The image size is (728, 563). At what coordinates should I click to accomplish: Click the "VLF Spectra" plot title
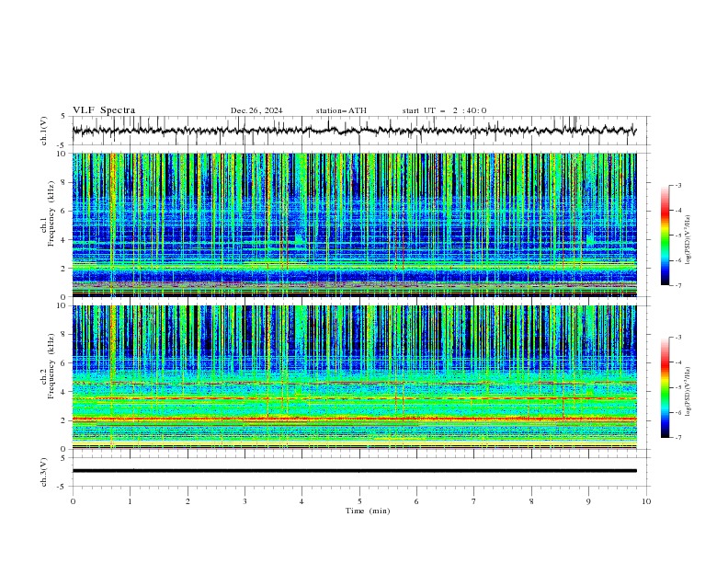tap(104, 110)
